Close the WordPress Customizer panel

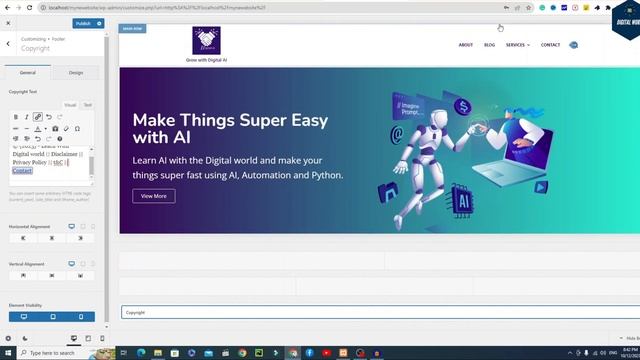coord(8,23)
